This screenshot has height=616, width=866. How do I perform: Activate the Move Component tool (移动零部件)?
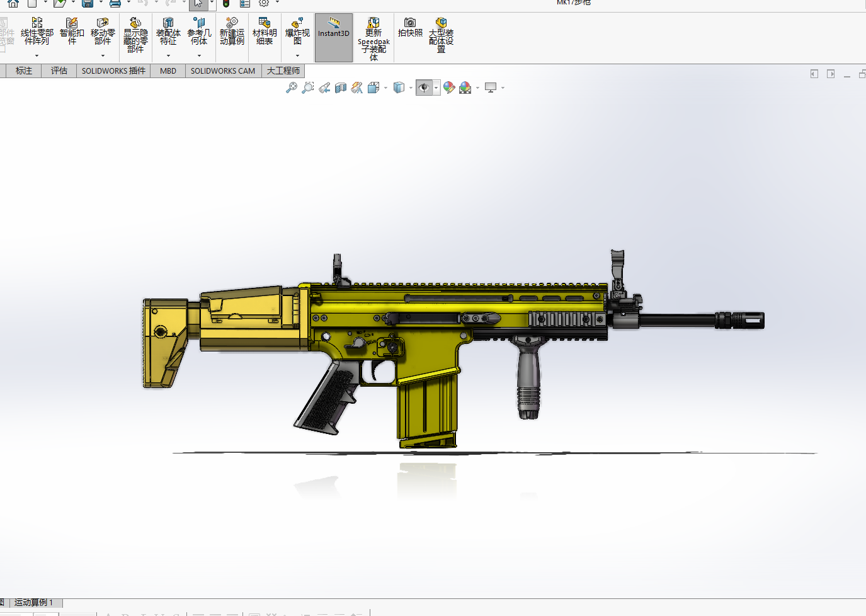103,31
